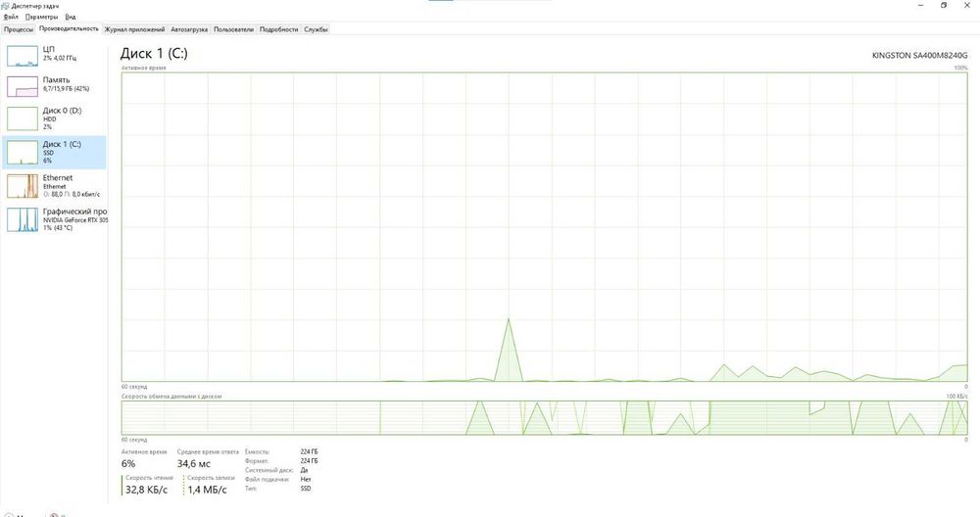The height and width of the screenshot is (517, 980).
Task: Click the Скорость чтения label
Action: (149, 478)
